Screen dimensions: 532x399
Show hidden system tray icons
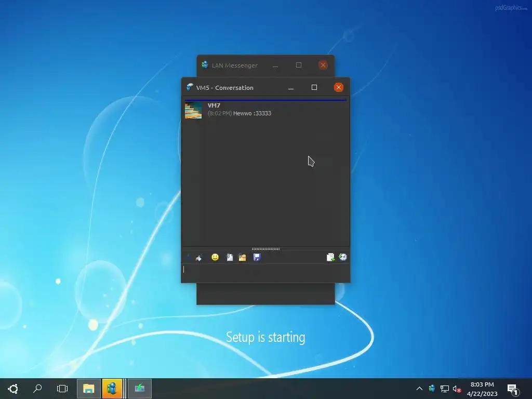[x=419, y=389]
